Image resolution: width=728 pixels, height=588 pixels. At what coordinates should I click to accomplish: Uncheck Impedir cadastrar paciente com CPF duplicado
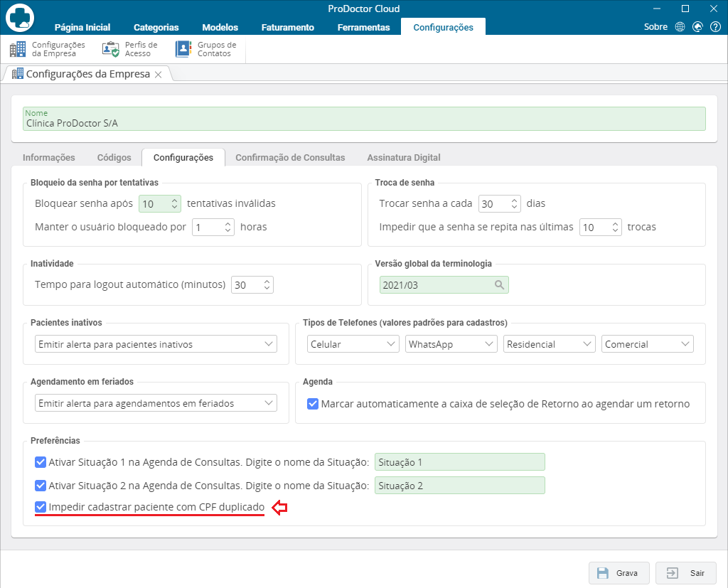click(x=41, y=507)
